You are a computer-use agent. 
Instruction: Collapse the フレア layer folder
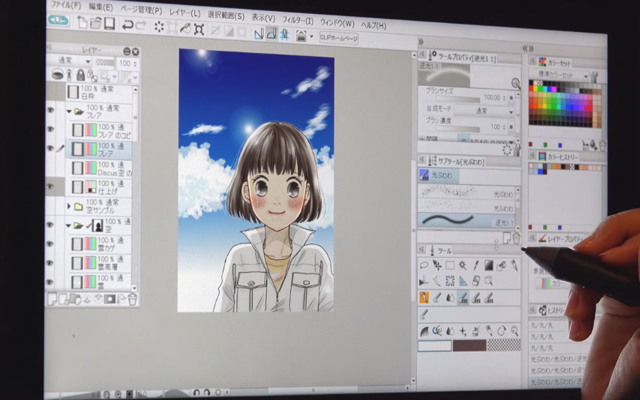(x=67, y=112)
